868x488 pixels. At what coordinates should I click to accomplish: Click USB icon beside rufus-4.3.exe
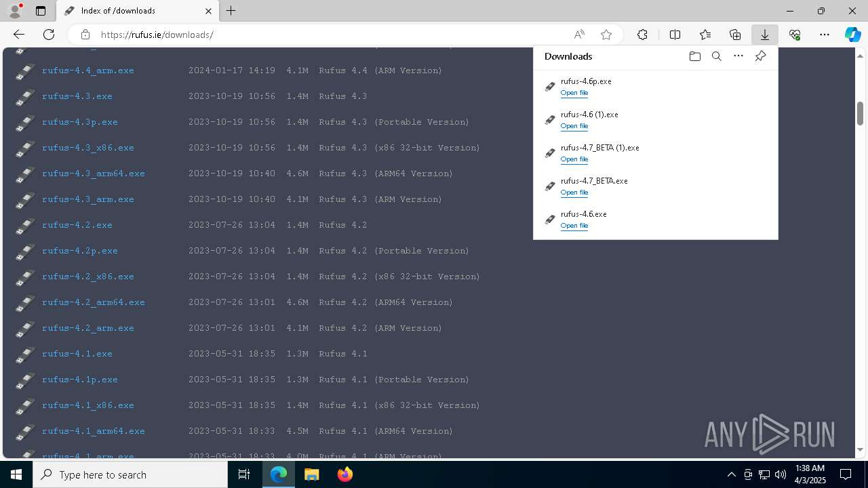[x=25, y=97]
